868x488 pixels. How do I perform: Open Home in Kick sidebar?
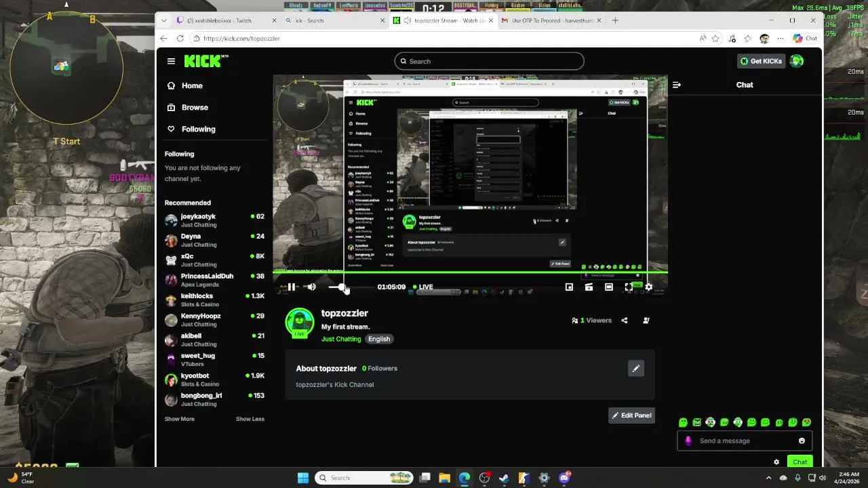click(184, 85)
